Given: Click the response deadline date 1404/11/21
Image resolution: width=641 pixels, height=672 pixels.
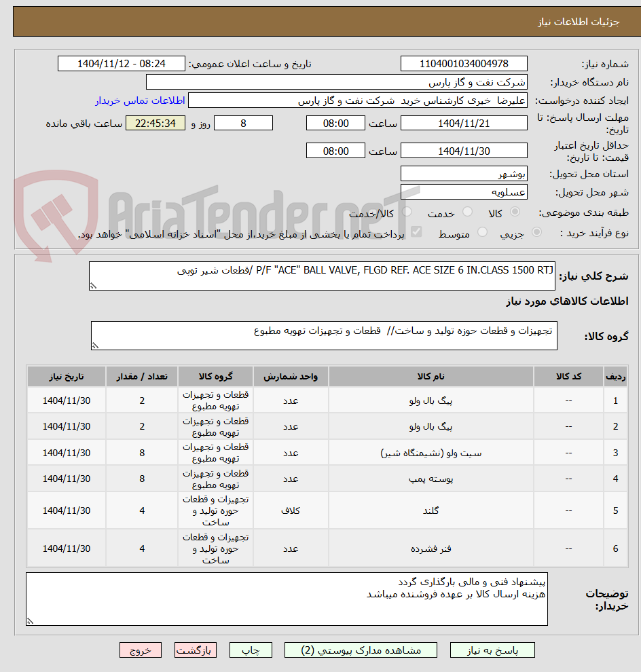Looking at the screenshot, I should pos(464,124).
